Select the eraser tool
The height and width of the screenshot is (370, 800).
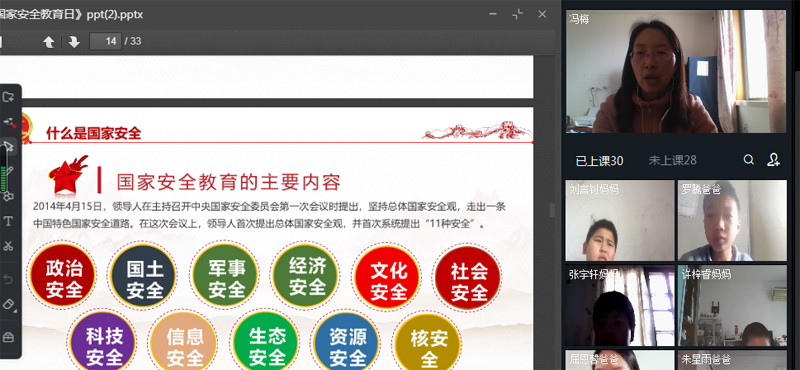(9, 304)
